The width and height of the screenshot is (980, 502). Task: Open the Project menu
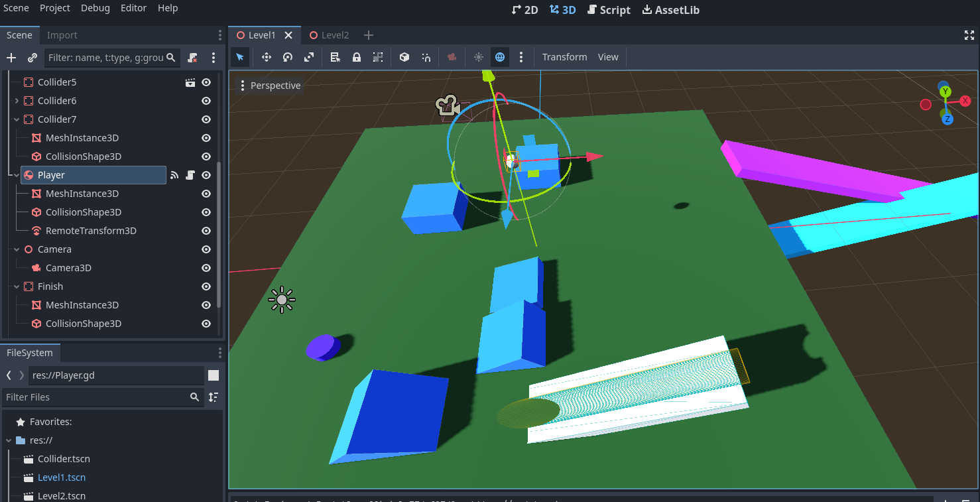(x=54, y=8)
